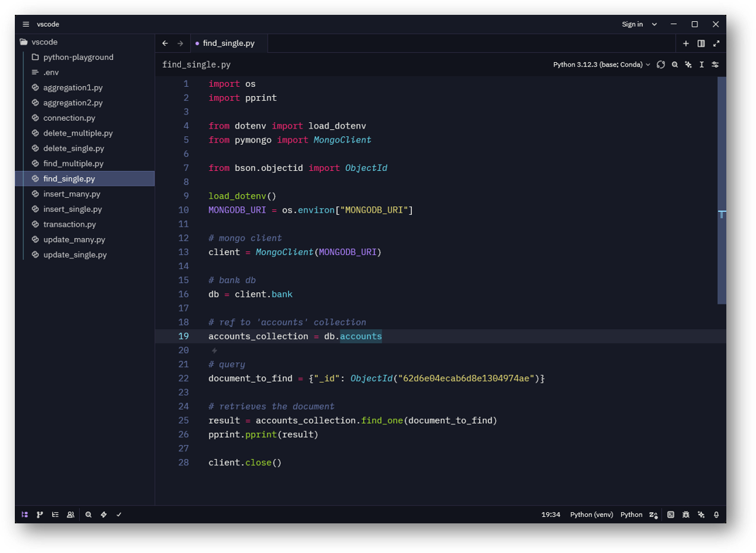The width and height of the screenshot is (756, 553).
Task: Click the 19:34 cursor position
Action: [x=550, y=514]
